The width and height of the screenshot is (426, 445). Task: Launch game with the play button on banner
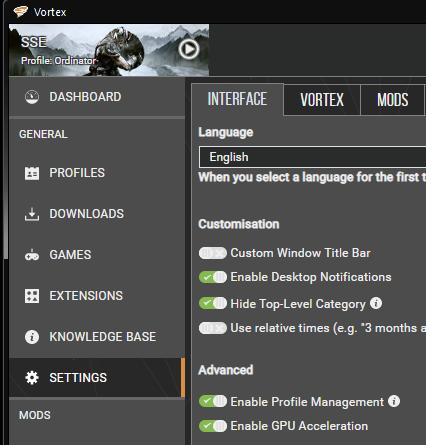(x=189, y=49)
